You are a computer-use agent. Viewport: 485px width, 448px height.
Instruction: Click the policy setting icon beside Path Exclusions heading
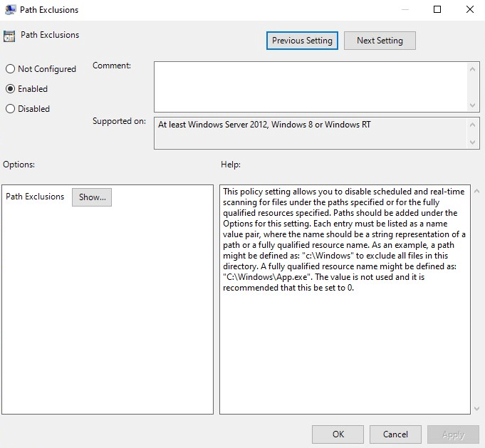[x=9, y=36]
